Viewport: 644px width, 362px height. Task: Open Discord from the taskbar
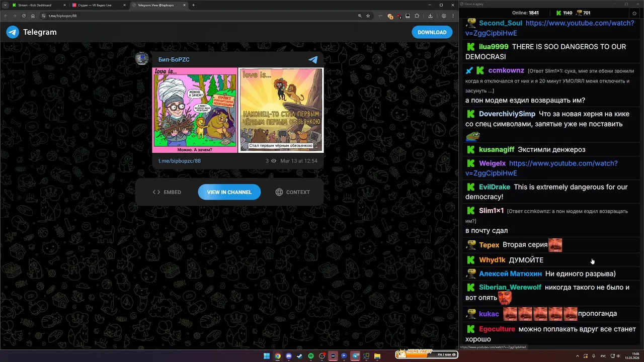click(x=289, y=356)
